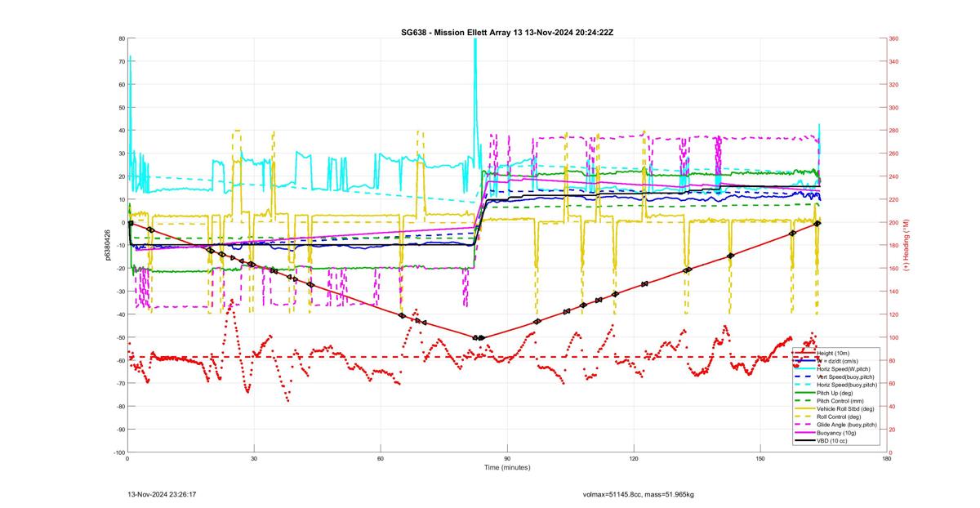This screenshot has width=980, height=508.
Task: Click the '(+) Heading (°M)' right axis label
Action: pos(906,245)
